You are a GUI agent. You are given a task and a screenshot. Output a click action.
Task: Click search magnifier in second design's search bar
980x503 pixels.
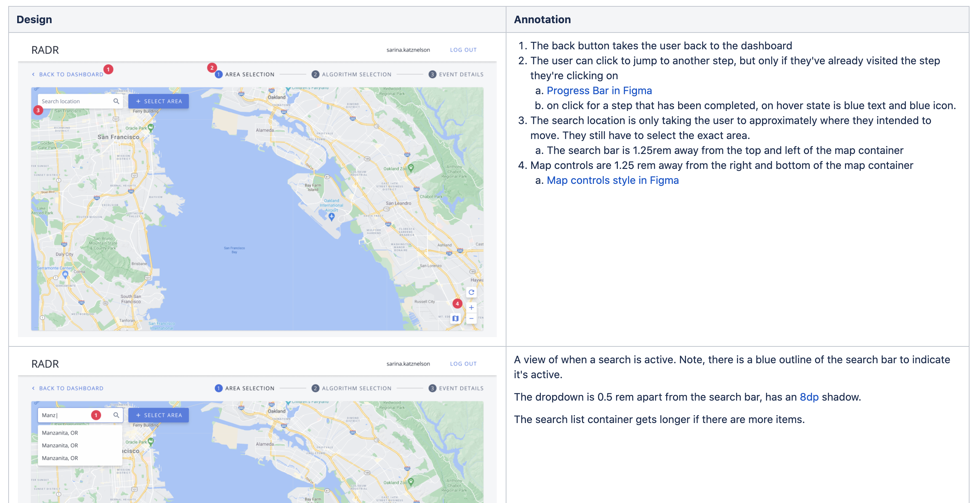click(x=116, y=415)
